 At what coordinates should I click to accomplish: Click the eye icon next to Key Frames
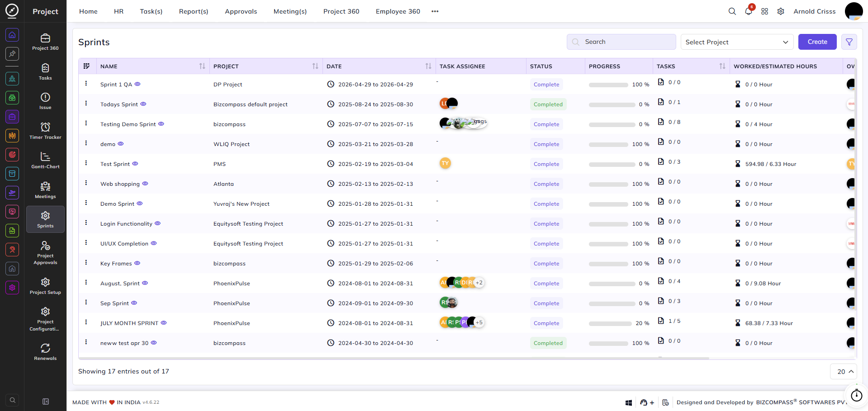pos(138,263)
